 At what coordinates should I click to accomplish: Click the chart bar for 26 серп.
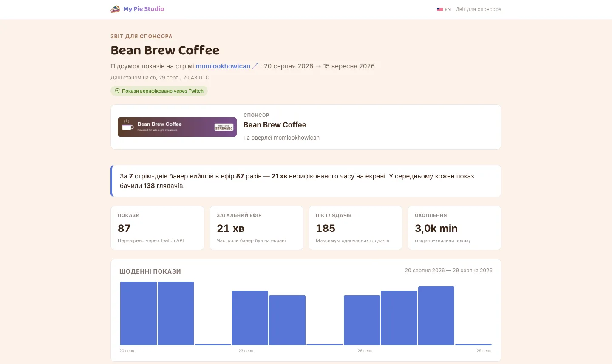pyautogui.click(x=362, y=320)
